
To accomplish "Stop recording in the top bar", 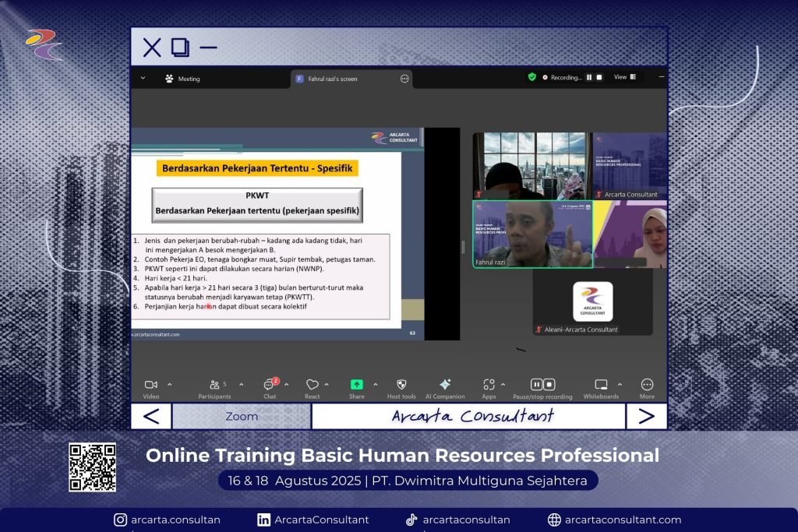I will pyautogui.click(x=599, y=78).
